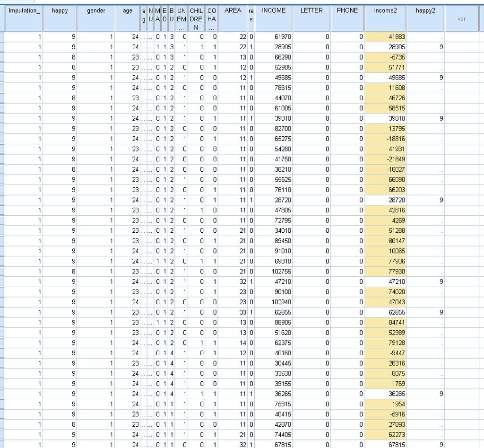Screen dimensions: 484x448
Task: Select income2 cell -27893
Action: point(385,424)
